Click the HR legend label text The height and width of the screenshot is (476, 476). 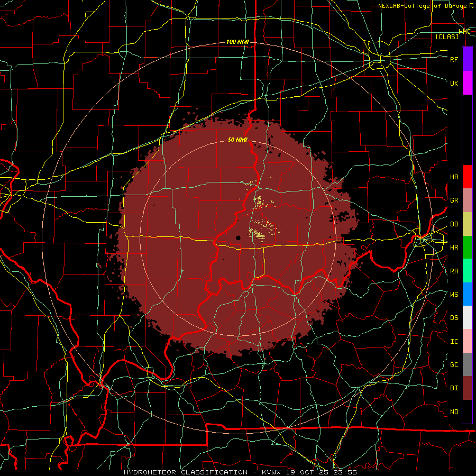(x=454, y=248)
